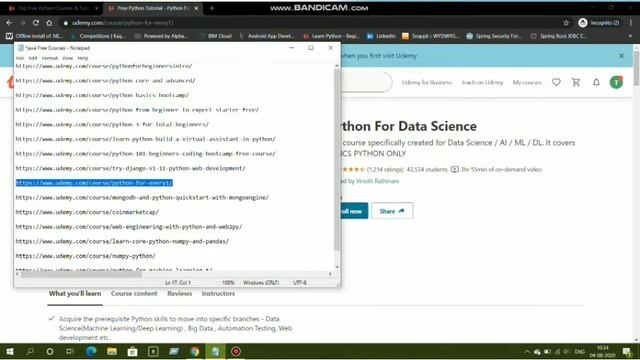The height and width of the screenshot is (360, 640).
Task: Launch Microsoft Edge from taskbar
Action: pyautogui.click(x=91, y=351)
